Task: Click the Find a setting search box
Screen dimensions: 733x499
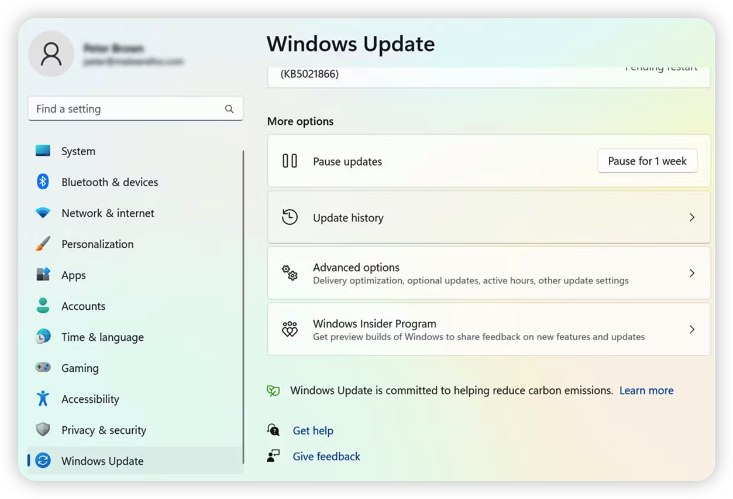Action: 136,109
